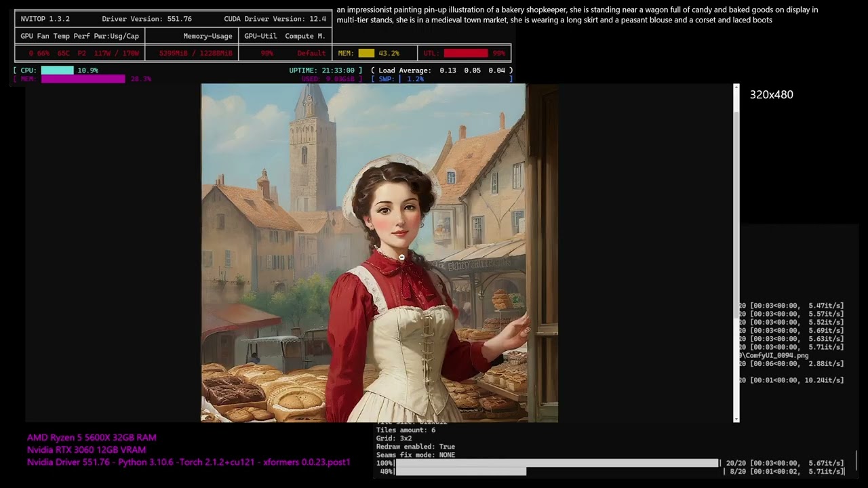
Task: Click the scrollbar down arrow by image
Action: click(x=736, y=419)
